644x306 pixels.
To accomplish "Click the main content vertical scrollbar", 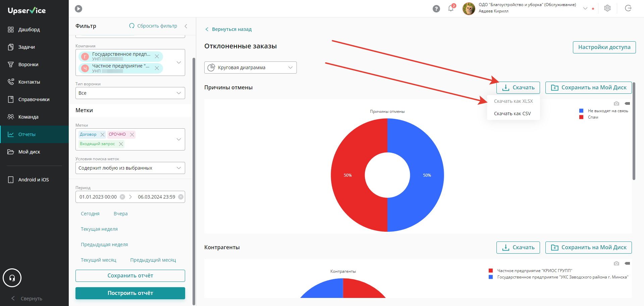I will coord(634,131).
